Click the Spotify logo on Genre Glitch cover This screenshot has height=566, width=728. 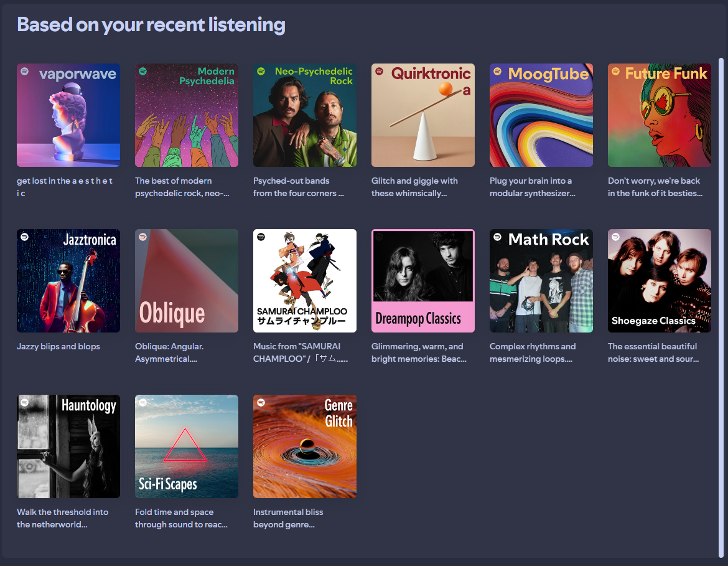click(x=261, y=403)
